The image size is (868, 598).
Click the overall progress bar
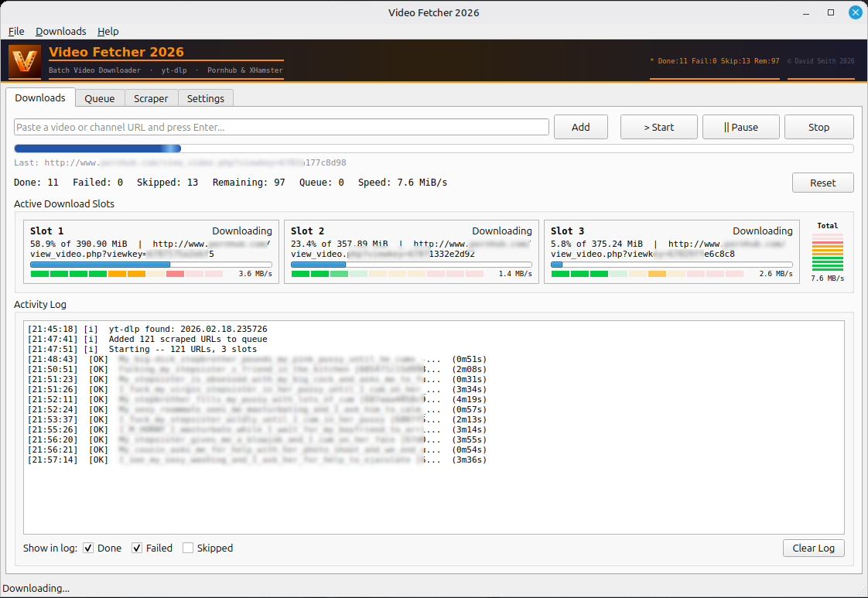[434, 148]
